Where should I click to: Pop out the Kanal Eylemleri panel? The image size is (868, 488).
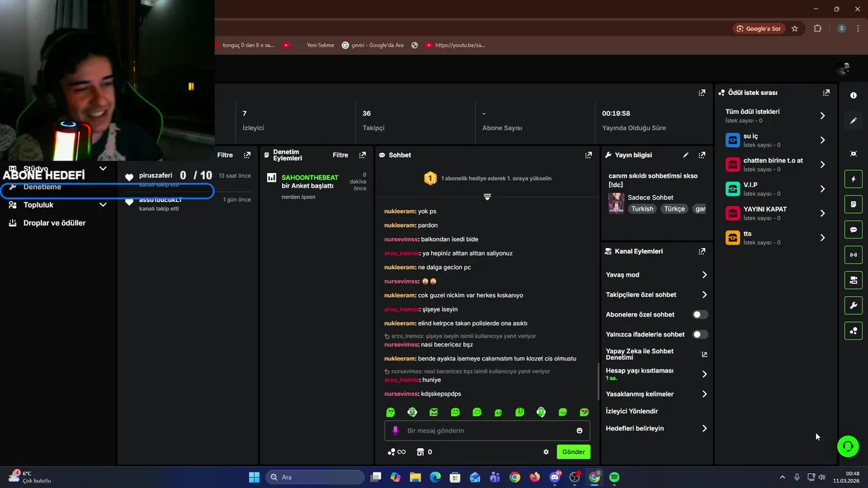pyautogui.click(x=702, y=251)
